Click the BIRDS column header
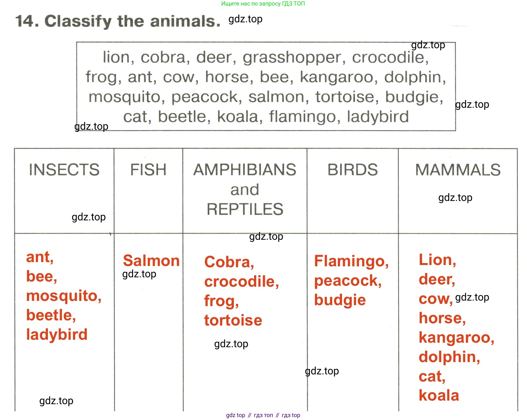The image size is (527, 420). pos(352,170)
